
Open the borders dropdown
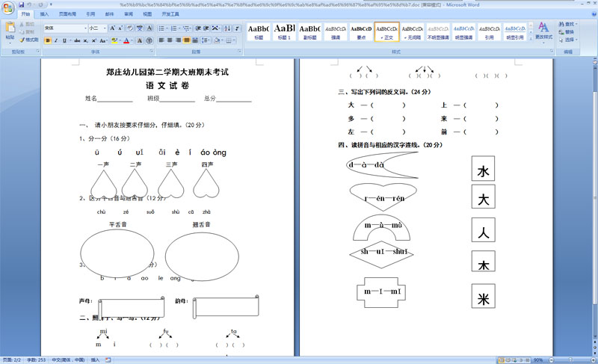(233, 40)
